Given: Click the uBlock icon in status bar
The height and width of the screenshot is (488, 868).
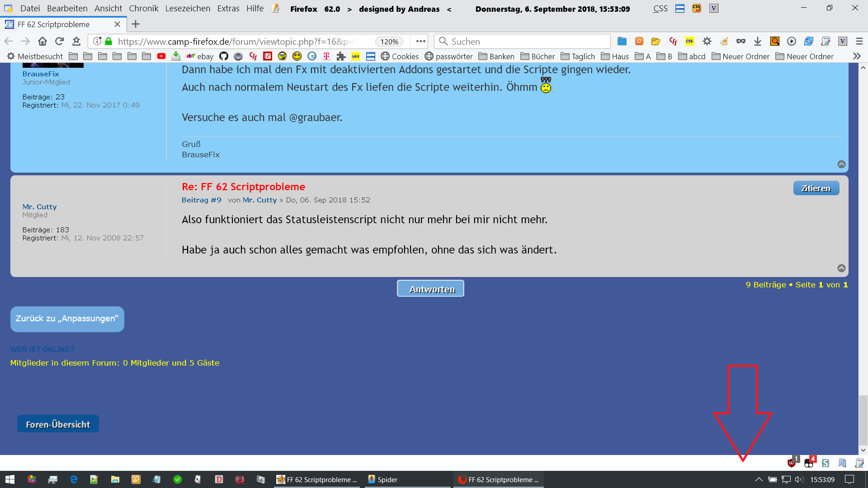Looking at the screenshot, I should [792, 463].
